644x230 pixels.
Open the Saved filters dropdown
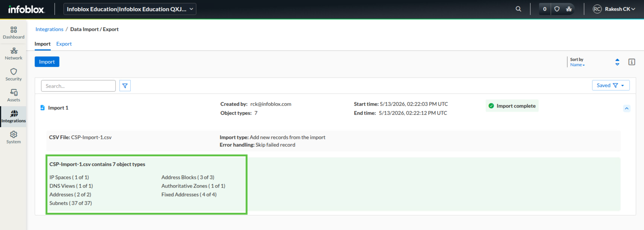pos(611,85)
